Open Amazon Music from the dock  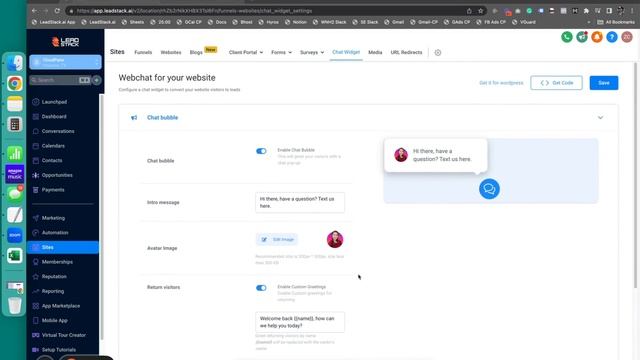(15, 174)
